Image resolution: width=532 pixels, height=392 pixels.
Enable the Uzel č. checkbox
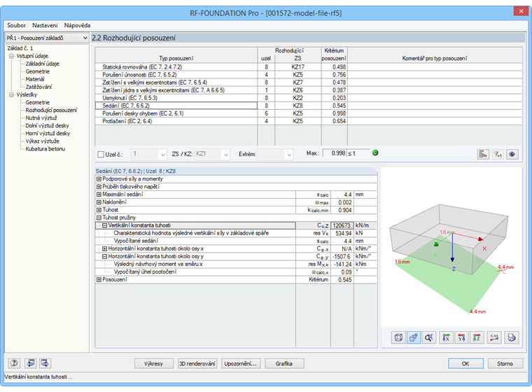click(101, 155)
